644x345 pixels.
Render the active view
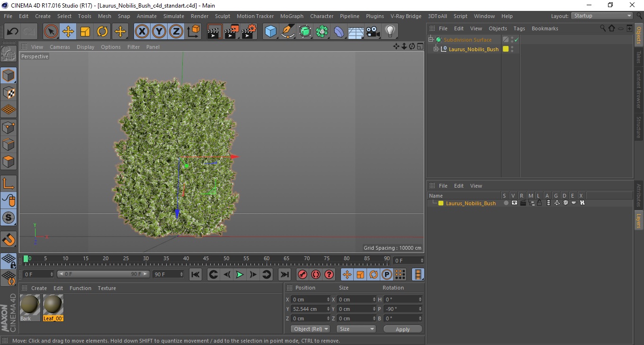coord(215,32)
